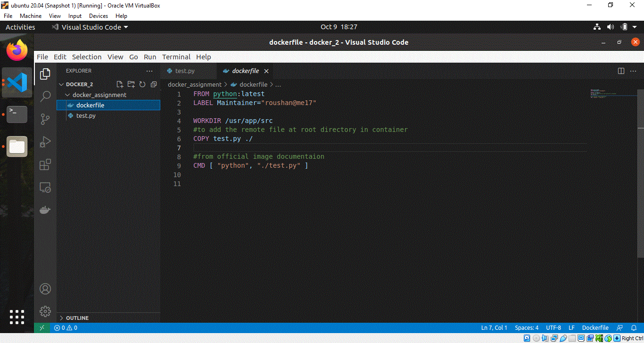Open the Extensions view
The width and height of the screenshot is (644, 343).
(45, 164)
